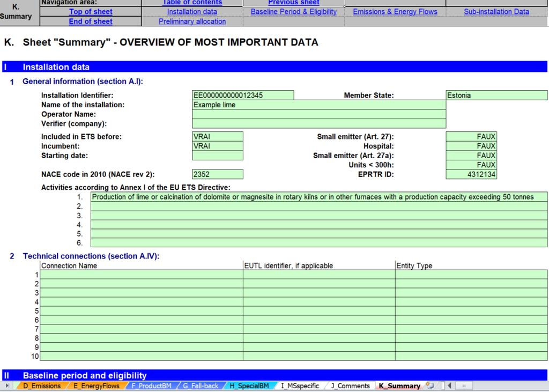Select Entity Type cell in row 5
The image size is (549, 392).
click(471, 311)
